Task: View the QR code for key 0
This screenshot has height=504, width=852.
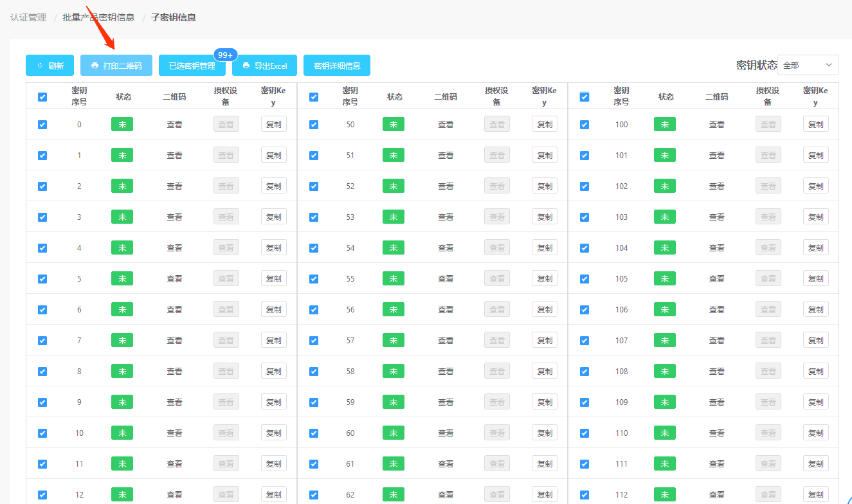Action: coord(174,125)
